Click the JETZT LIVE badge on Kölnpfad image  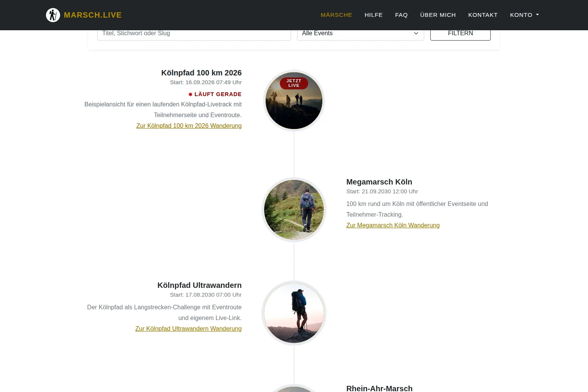tap(294, 83)
